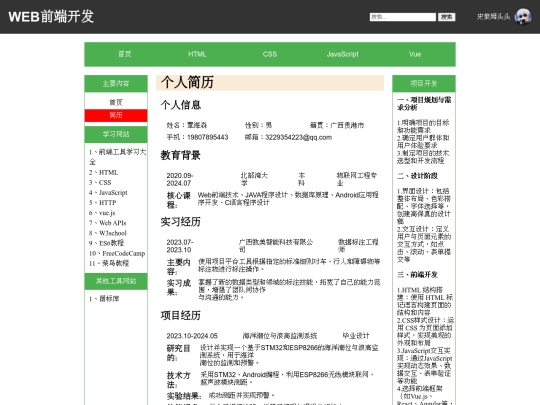Screen dimensions: 540x405
Task: Open the vue.js learning link
Action: pyautogui.click(x=107, y=213)
